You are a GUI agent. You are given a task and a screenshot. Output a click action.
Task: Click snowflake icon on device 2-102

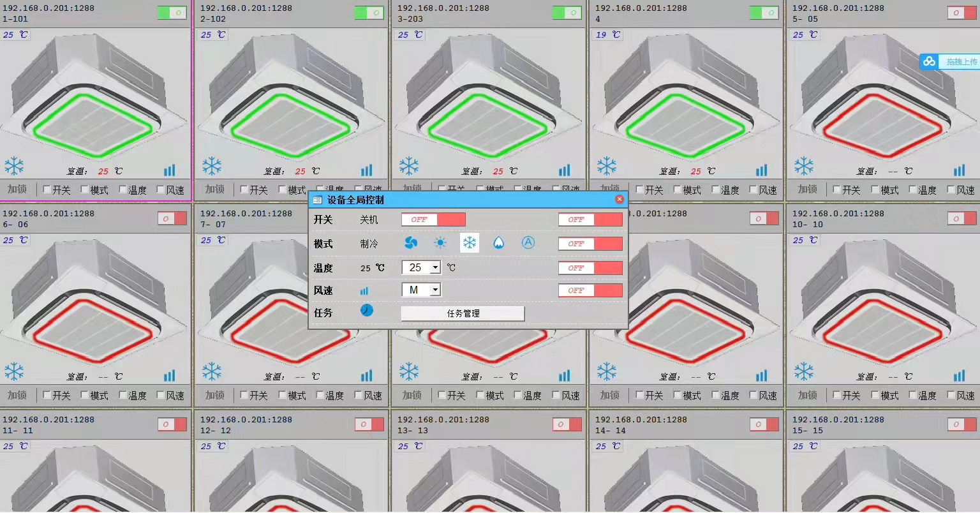212,167
